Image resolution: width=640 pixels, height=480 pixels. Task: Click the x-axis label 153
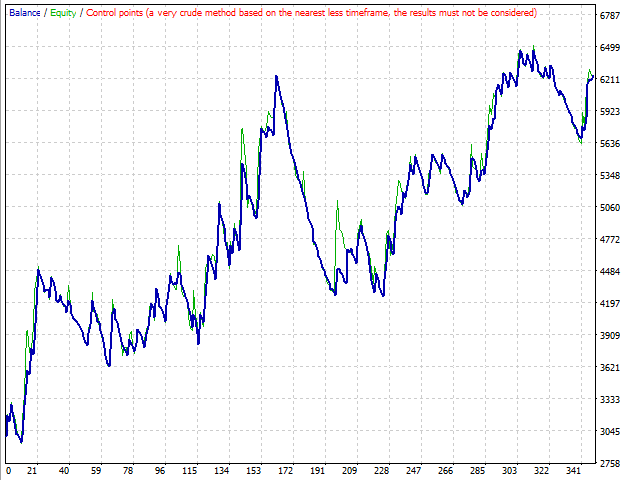click(253, 471)
